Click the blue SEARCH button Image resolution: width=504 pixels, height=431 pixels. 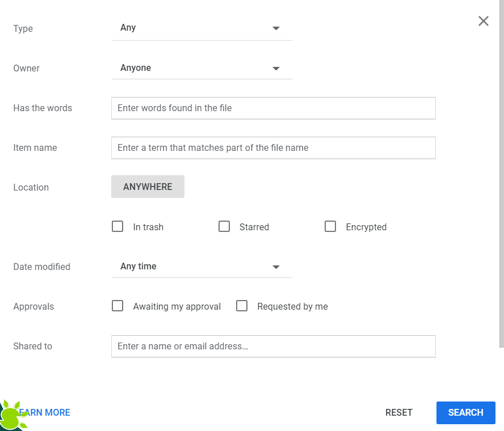[x=465, y=412]
